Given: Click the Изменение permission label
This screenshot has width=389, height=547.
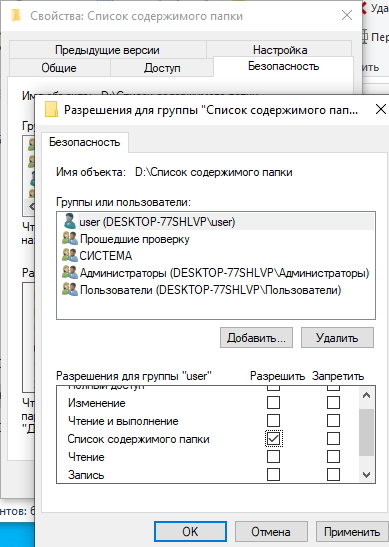Looking at the screenshot, I should (97, 403).
